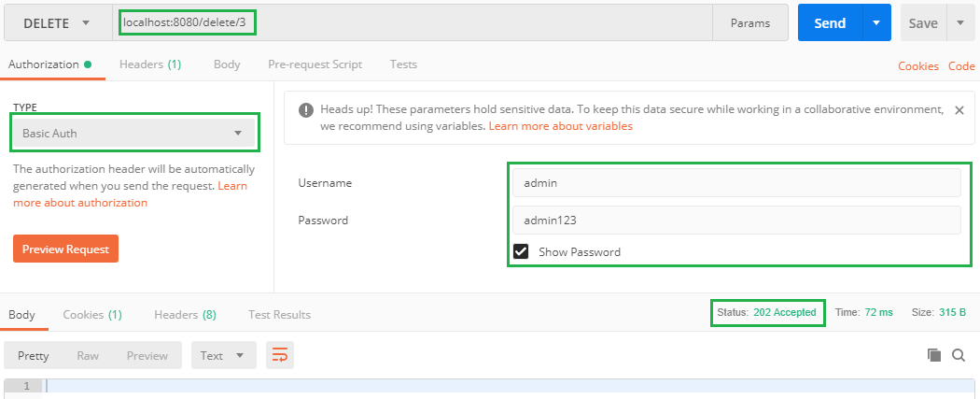Click the copy response icon
The width and height of the screenshot is (980, 399).
(933, 355)
